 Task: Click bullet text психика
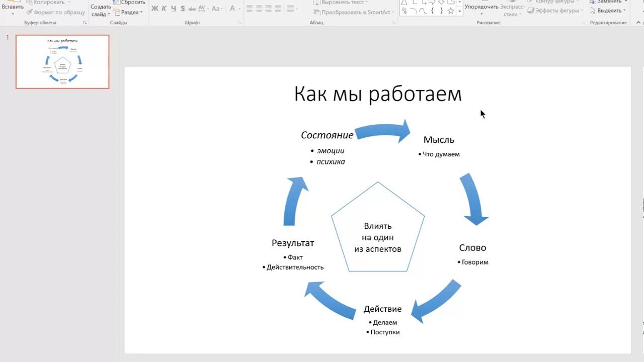[x=331, y=162]
